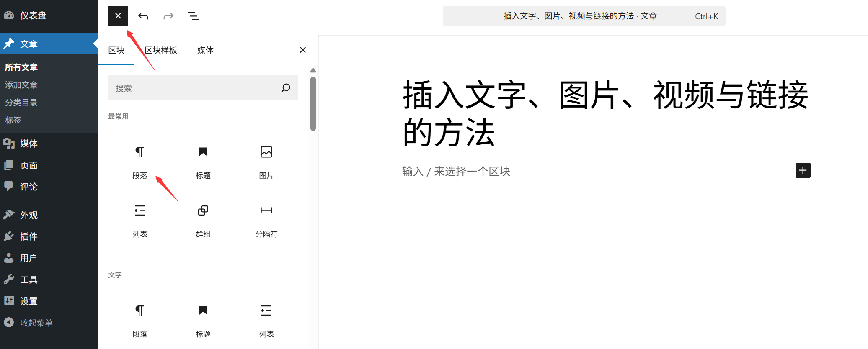Click the Redo arrow in toolbar
This screenshot has width=868, height=349.
[x=168, y=16]
